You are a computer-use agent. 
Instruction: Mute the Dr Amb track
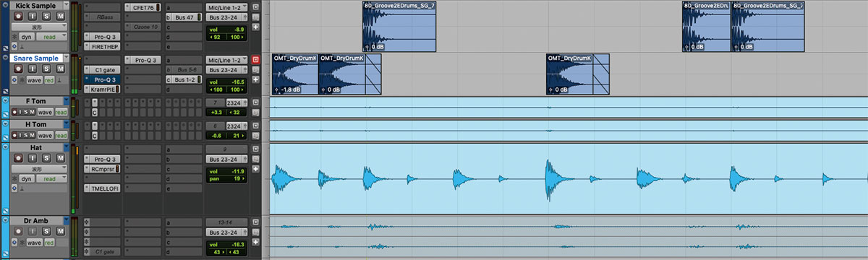click(60, 231)
